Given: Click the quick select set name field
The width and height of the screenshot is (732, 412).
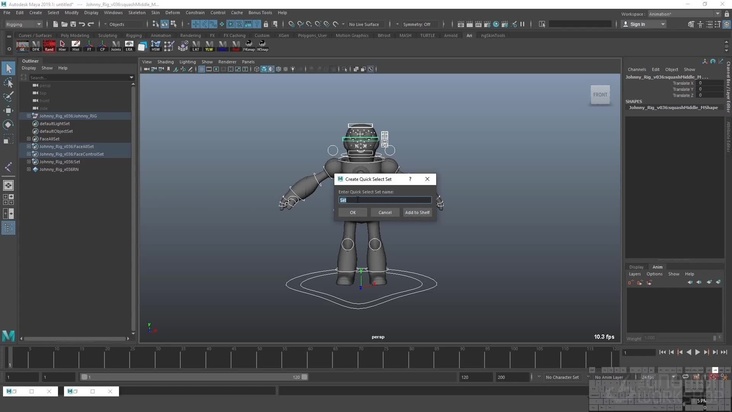Looking at the screenshot, I should 385,200.
